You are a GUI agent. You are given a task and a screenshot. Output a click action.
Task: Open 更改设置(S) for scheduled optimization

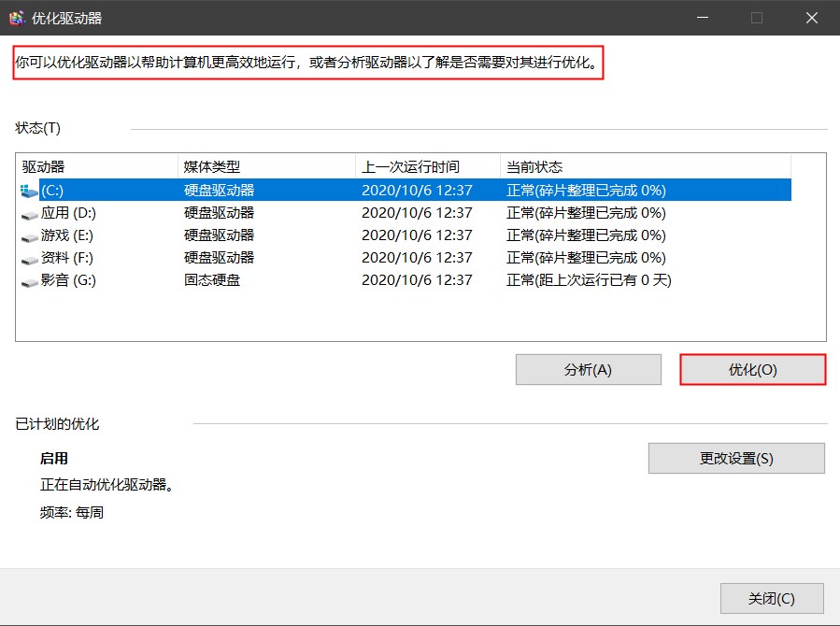737,458
